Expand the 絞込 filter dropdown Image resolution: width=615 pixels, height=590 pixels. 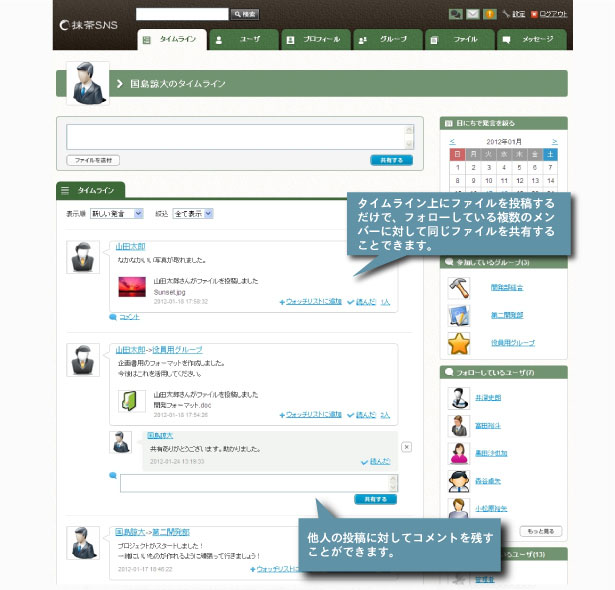click(x=193, y=214)
